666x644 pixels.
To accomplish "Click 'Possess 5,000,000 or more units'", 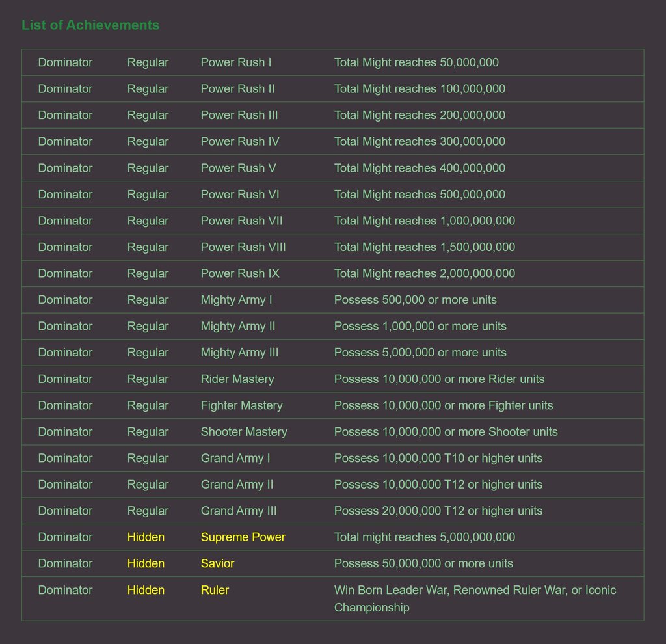I will tap(421, 353).
